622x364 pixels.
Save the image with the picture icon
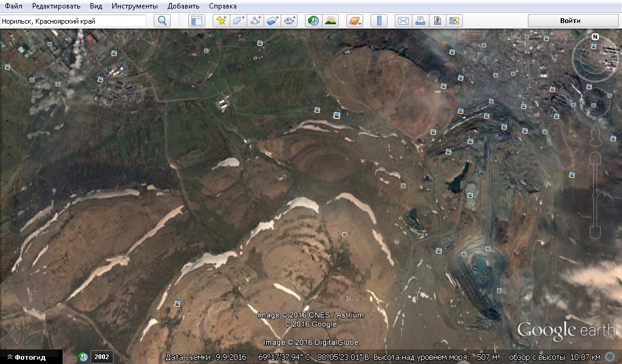pos(454,21)
